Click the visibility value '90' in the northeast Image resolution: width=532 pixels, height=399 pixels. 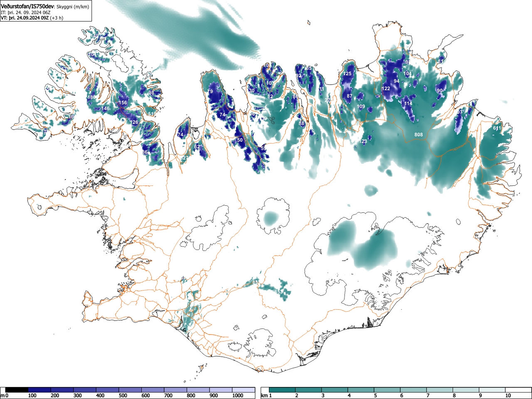pyautogui.click(x=440, y=91)
